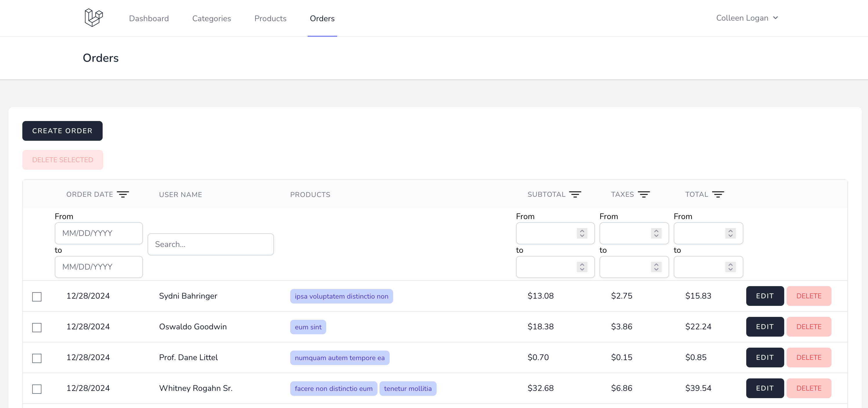Open the Colleen Logan user dropdown

[x=747, y=18]
